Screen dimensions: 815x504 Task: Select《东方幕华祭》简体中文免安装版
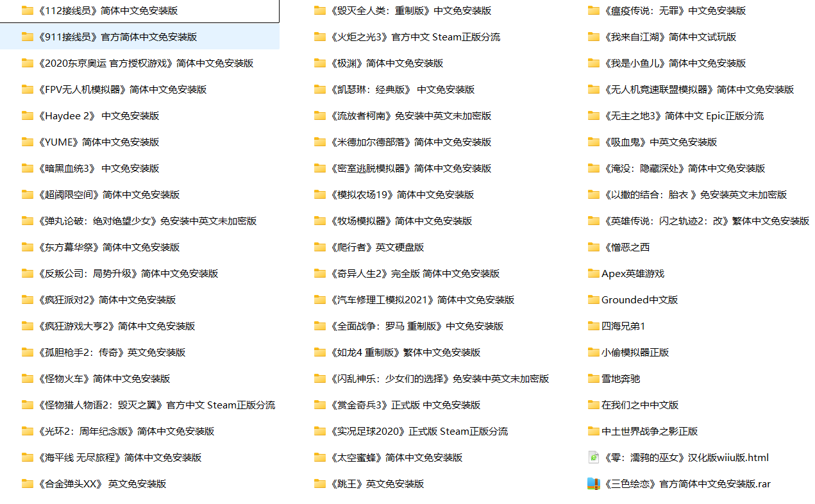[x=108, y=247]
